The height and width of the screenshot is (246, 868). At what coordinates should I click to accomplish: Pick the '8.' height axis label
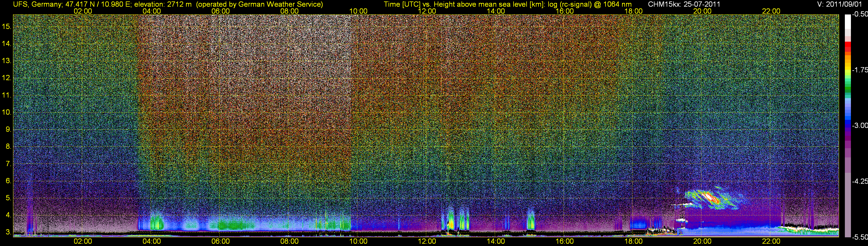coord(8,146)
